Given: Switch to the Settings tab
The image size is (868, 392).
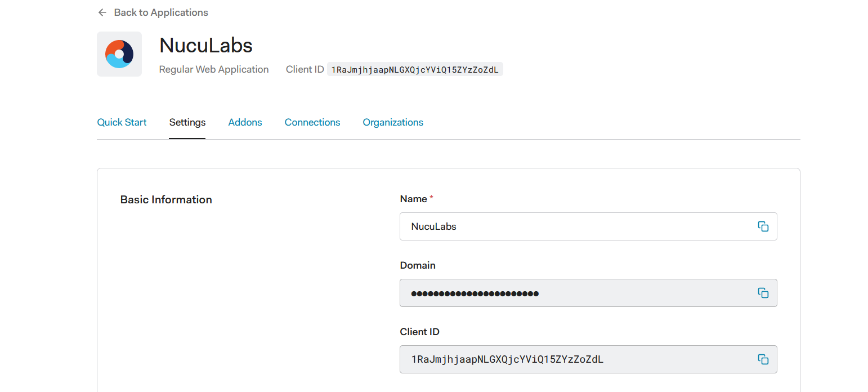Looking at the screenshot, I should 187,122.
